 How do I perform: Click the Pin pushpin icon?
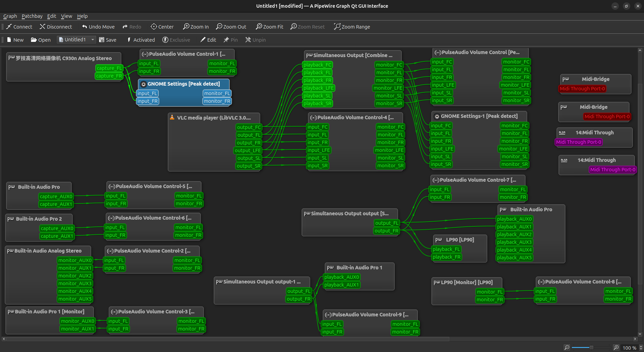pyautogui.click(x=226, y=40)
